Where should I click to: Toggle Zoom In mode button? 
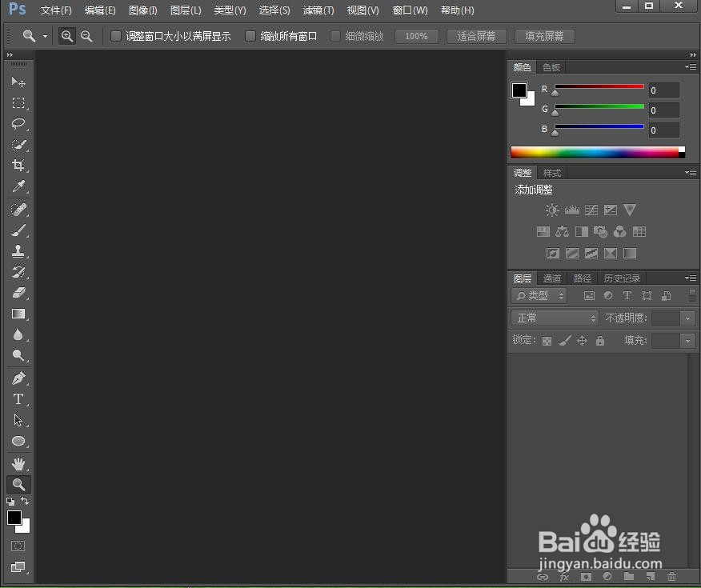[67, 36]
